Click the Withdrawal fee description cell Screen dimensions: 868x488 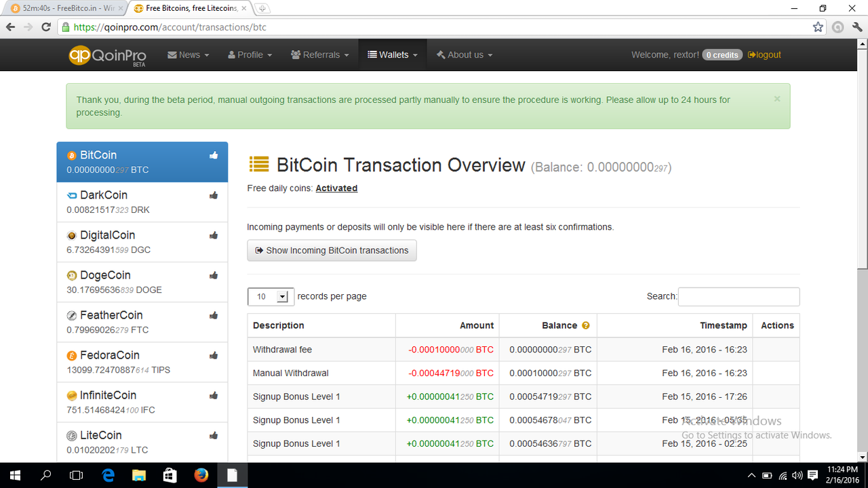tap(321, 350)
